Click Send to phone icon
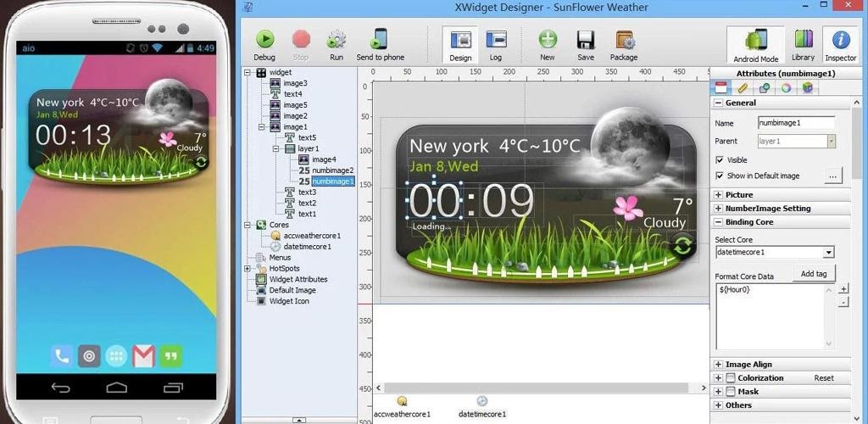 pos(380,40)
